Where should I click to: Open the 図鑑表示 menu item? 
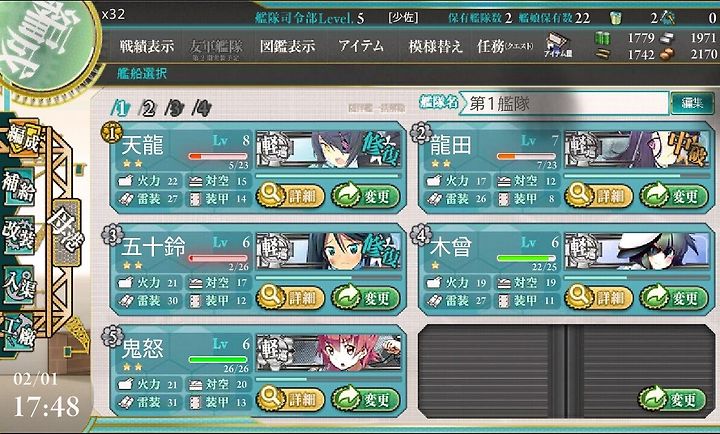(287, 46)
